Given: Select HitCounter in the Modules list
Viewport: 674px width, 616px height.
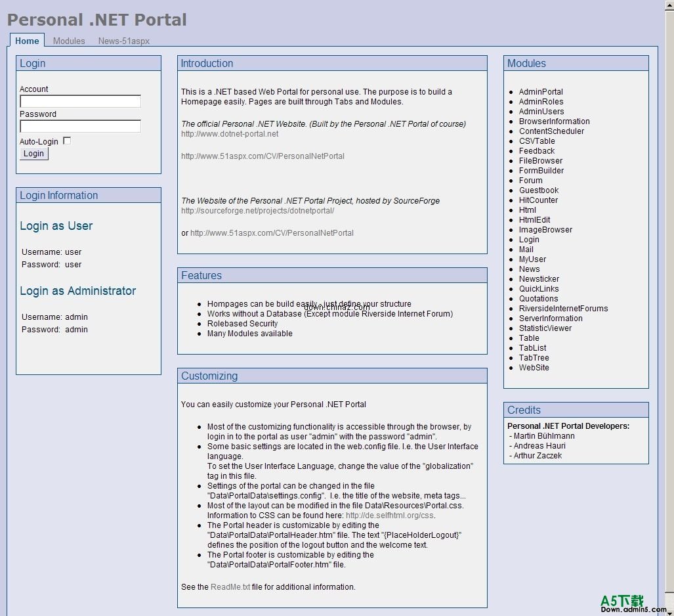Looking at the screenshot, I should click(538, 200).
